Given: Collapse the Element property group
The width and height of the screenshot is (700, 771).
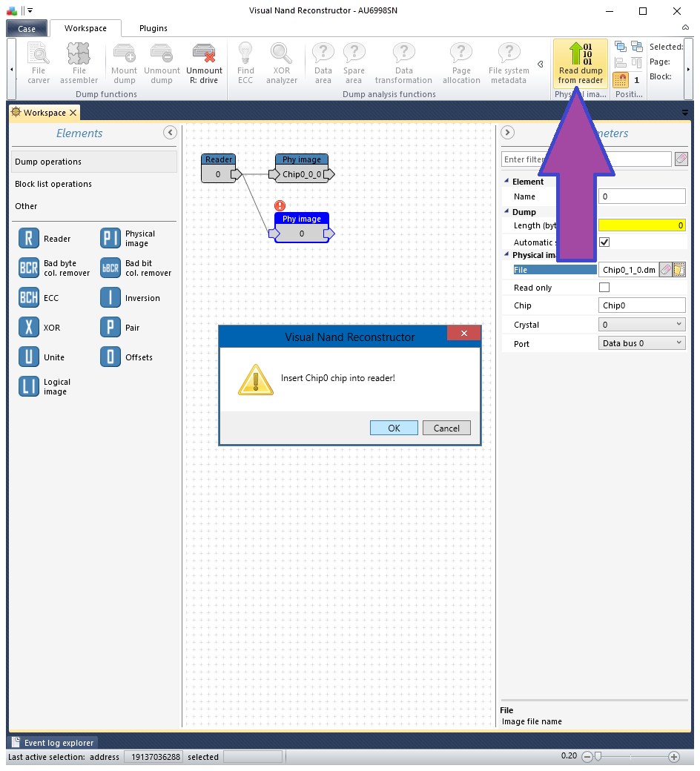Looking at the screenshot, I should pos(506,181).
